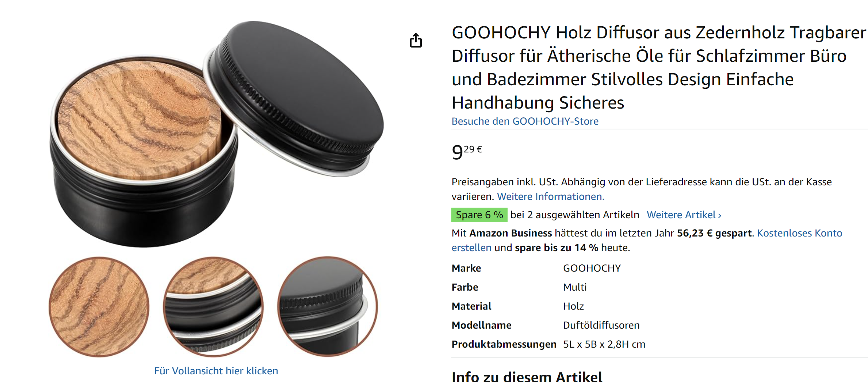868x382 pixels.
Task: Click the Modellname value 'Duftöldiffusoren'
Action: [x=601, y=325]
